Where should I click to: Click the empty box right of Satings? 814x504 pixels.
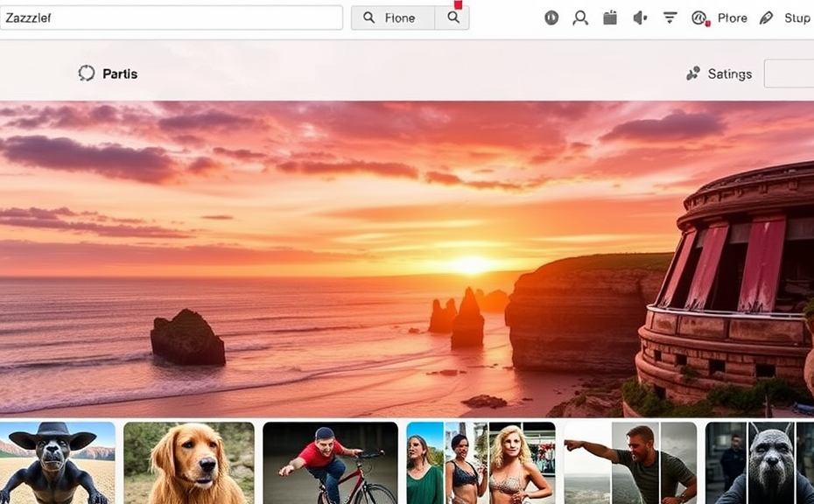[789, 73]
